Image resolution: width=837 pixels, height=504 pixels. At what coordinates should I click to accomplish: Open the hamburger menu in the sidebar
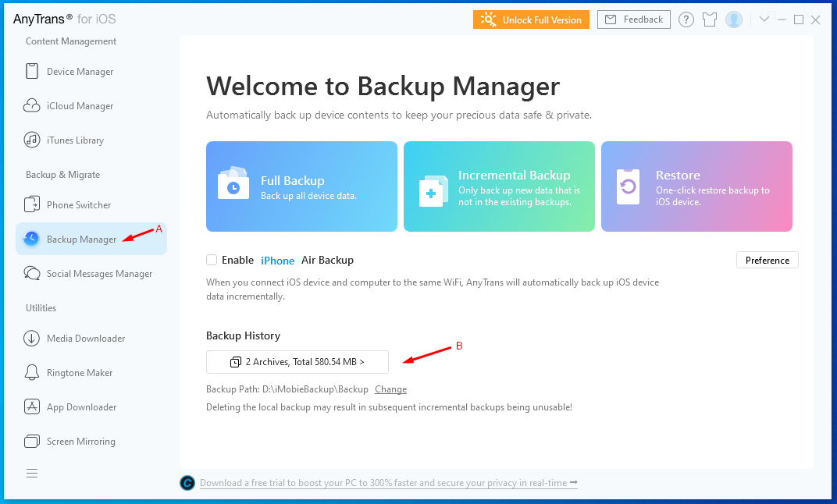(x=32, y=473)
